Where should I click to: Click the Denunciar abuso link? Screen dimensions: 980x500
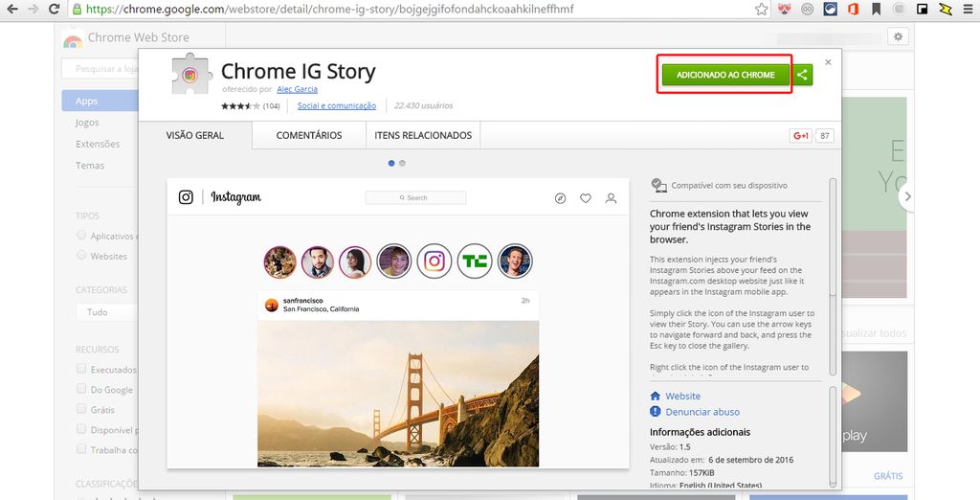click(702, 412)
